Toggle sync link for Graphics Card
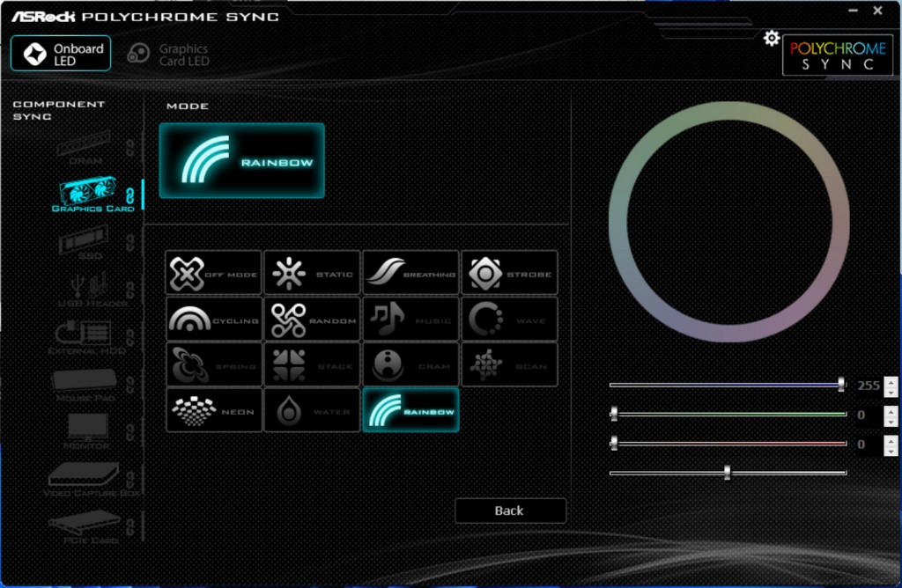902x588 pixels. pos(130,196)
